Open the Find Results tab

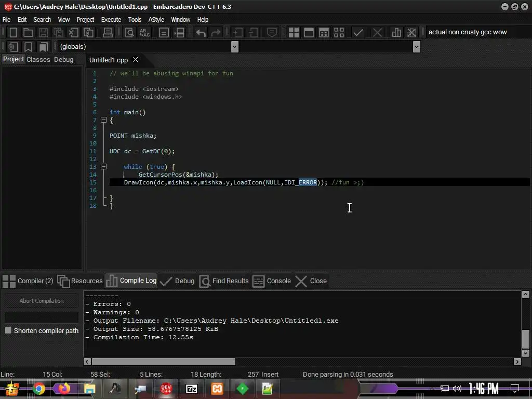click(x=224, y=281)
